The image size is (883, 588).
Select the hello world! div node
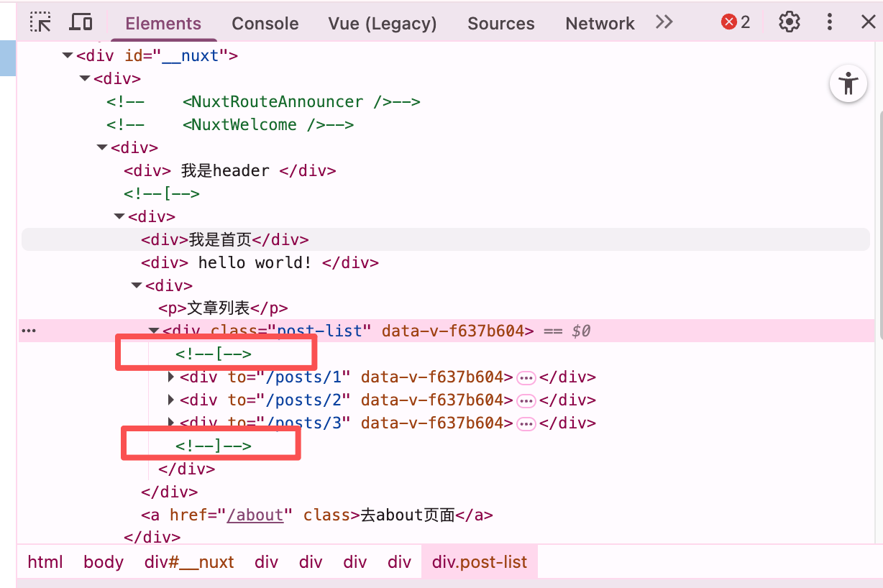point(260,262)
